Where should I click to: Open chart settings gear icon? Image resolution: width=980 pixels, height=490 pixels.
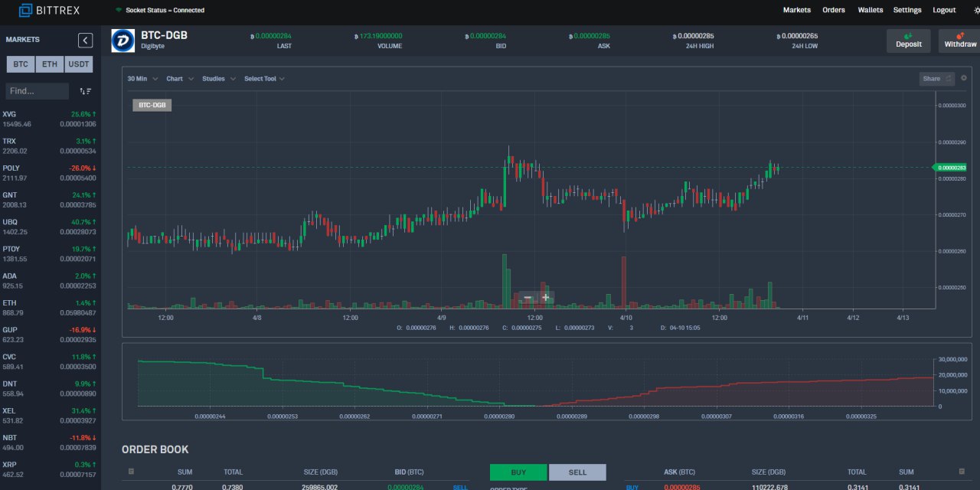click(x=964, y=78)
